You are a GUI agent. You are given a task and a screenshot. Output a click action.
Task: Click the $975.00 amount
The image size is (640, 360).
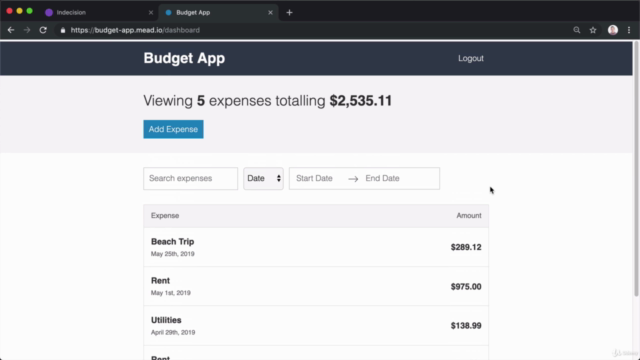(x=466, y=287)
